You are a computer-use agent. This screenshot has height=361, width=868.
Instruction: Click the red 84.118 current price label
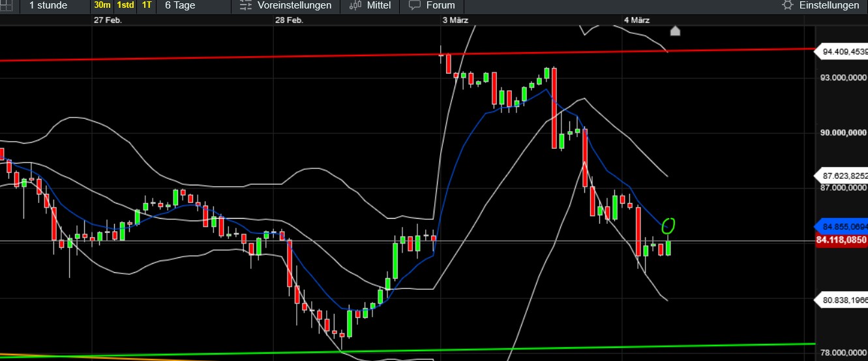tap(842, 240)
